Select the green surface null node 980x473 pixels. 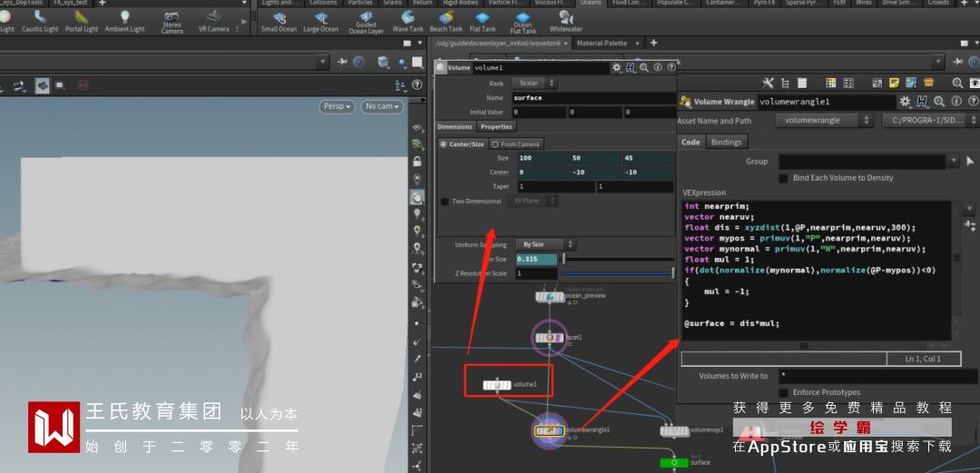point(673,463)
